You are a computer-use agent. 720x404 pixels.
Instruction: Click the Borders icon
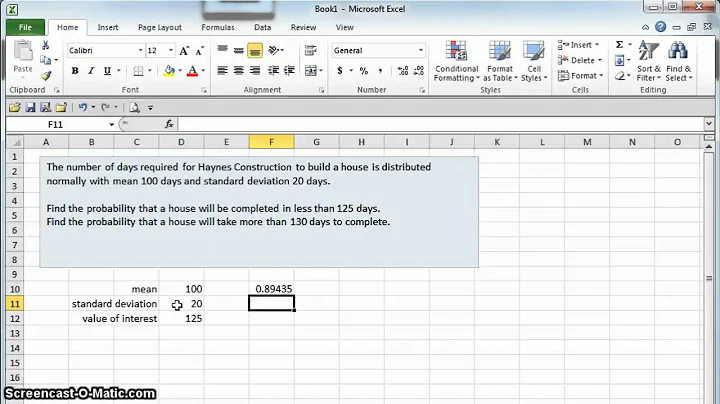(x=138, y=71)
